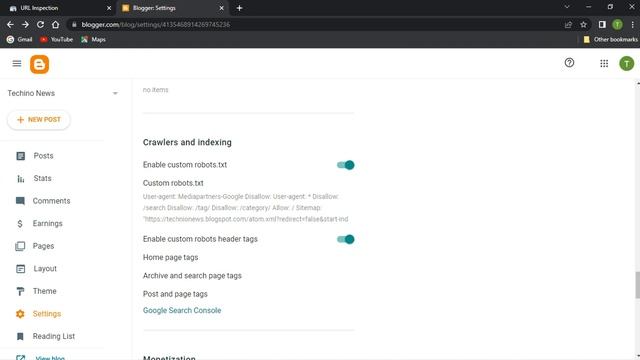
Task: Toggle Enable custom robots.txt switch
Action: 345,165
